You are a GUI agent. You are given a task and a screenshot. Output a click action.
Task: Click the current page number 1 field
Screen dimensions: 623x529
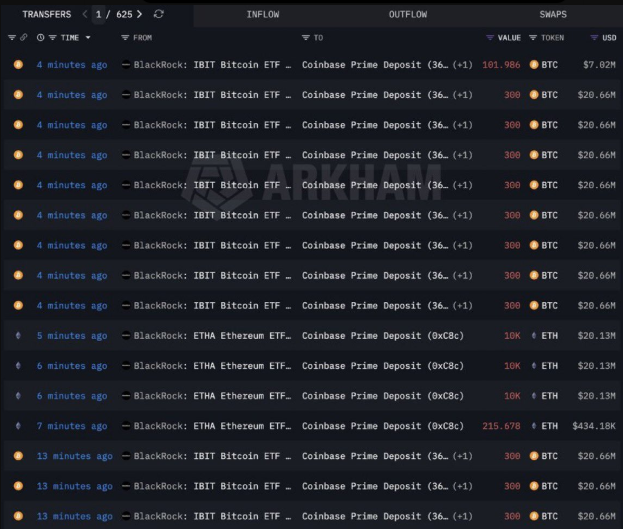(x=99, y=15)
